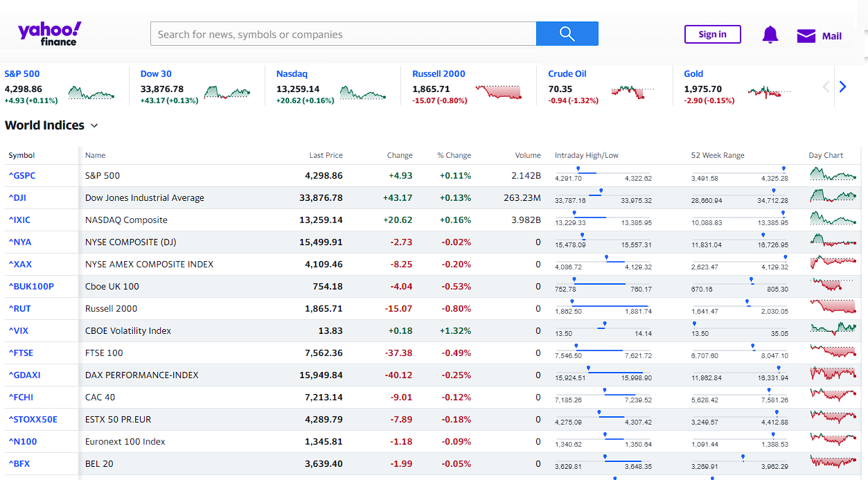The image size is (868, 480).
Task: Open the notifications bell
Action: pyautogui.click(x=770, y=35)
